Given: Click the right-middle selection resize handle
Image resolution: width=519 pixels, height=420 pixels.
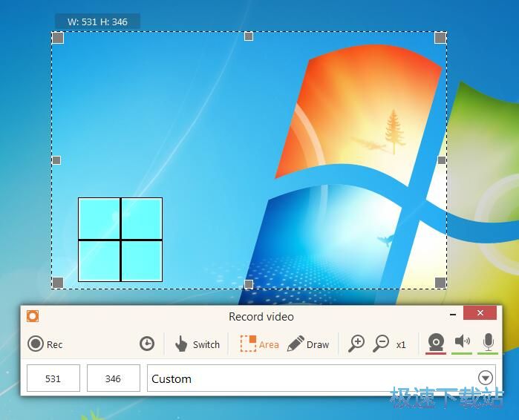Looking at the screenshot, I should click(442, 160).
